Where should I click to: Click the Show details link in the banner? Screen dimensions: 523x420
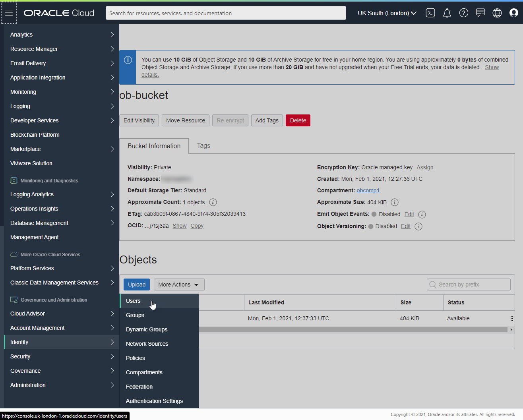click(492, 68)
